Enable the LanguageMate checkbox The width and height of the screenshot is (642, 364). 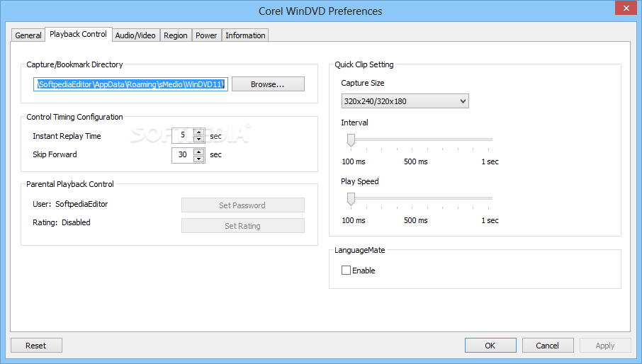tap(346, 271)
